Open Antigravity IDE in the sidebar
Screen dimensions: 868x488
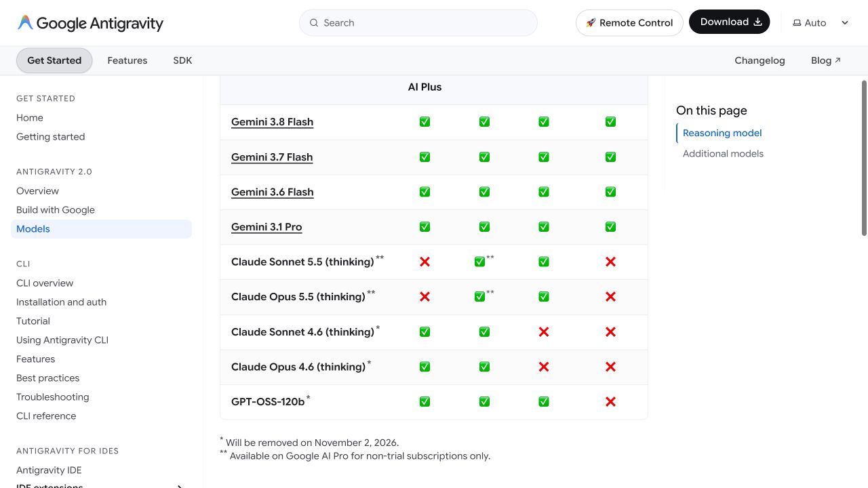coord(49,470)
